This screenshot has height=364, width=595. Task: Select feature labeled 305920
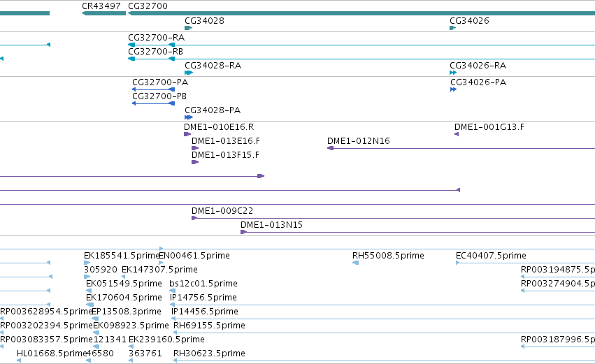point(101,270)
